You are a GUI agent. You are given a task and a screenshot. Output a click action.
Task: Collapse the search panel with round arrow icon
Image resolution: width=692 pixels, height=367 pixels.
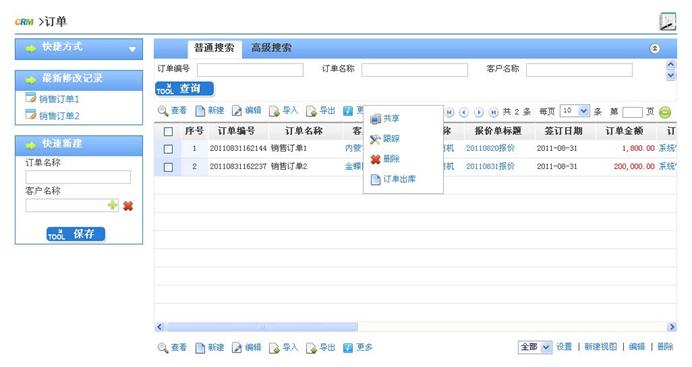pyautogui.click(x=655, y=49)
